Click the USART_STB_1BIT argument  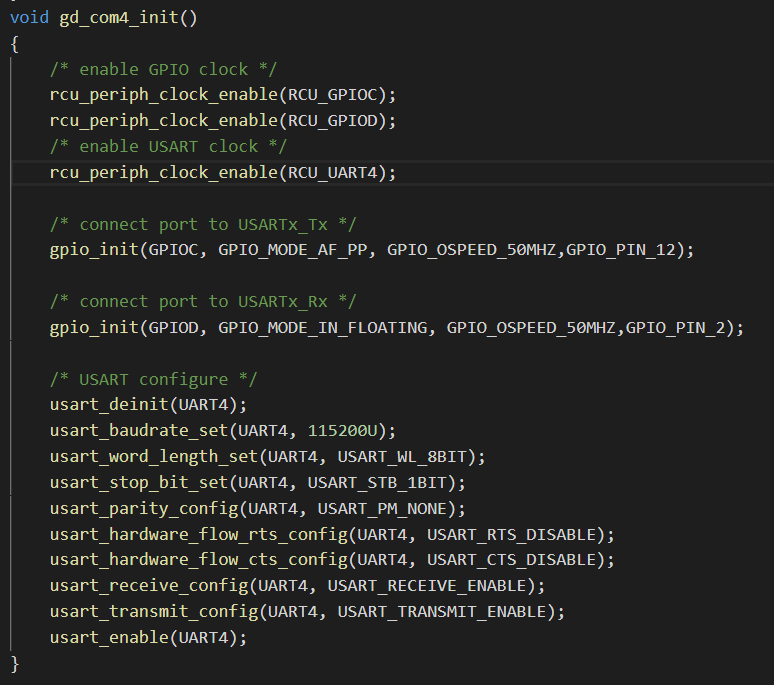pos(377,483)
